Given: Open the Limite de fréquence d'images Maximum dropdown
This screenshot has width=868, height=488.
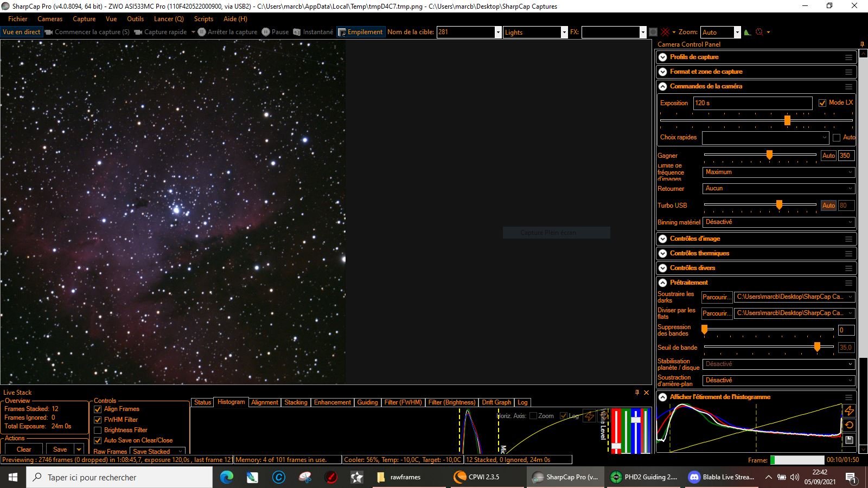Looking at the screenshot, I should pyautogui.click(x=779, y=172).
